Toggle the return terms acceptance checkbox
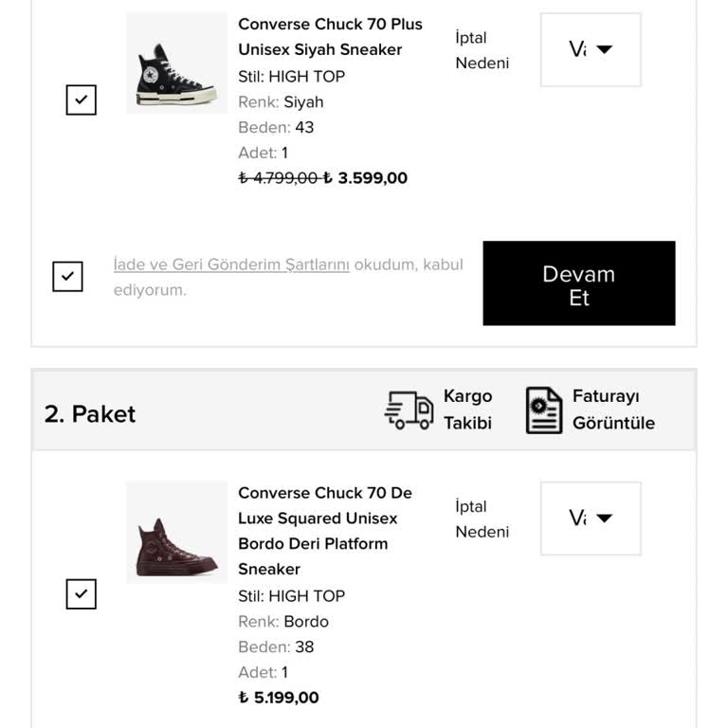Screen dimensions: 728x728 tap(67, 277)
